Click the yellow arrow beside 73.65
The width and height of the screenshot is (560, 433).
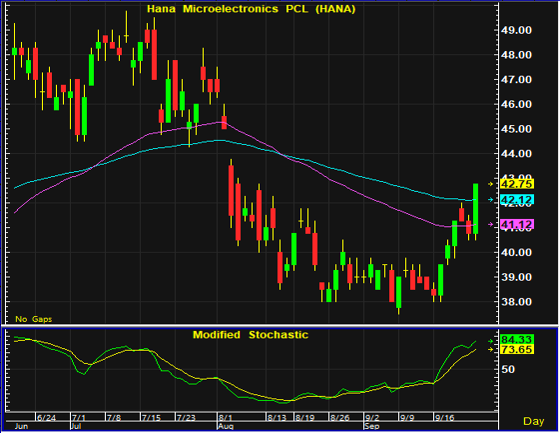pyautogui.click(x=491, y=349)
